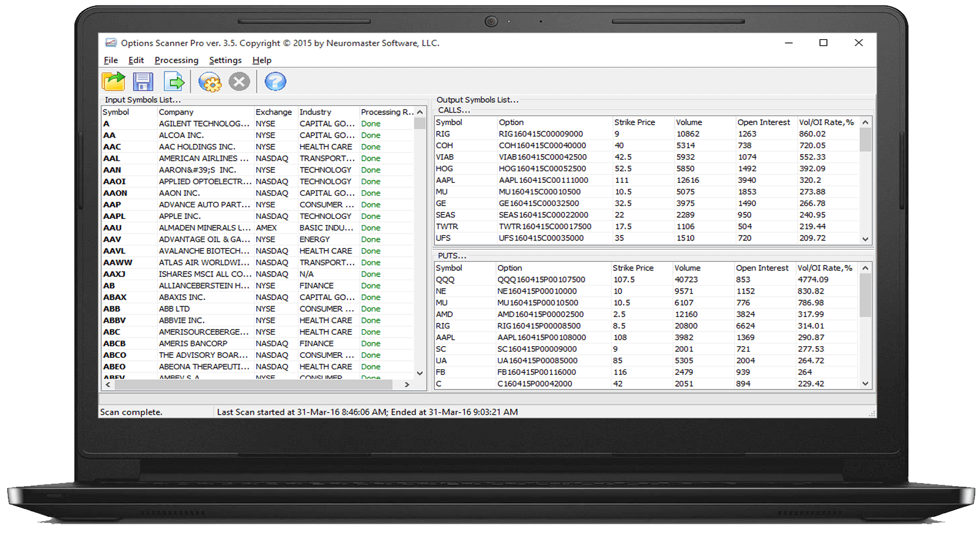Click TWTR160415C00017500 call option

pyautogui.click(x=545, y=226)
